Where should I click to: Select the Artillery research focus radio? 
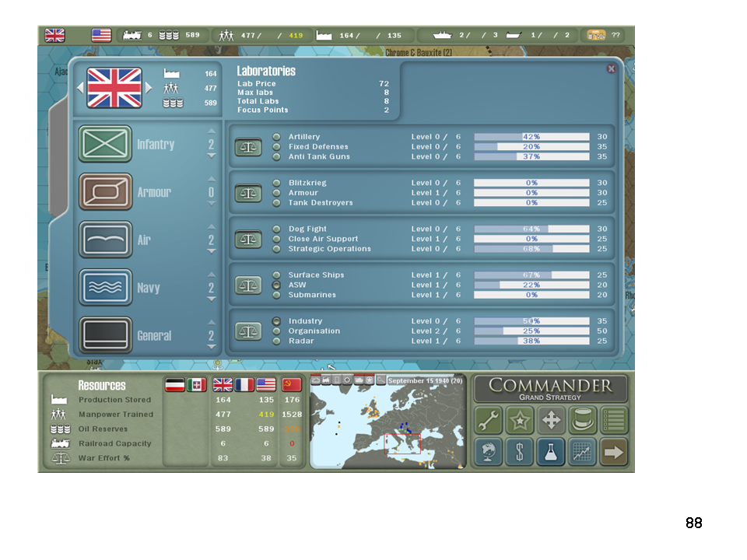[276, 137]
